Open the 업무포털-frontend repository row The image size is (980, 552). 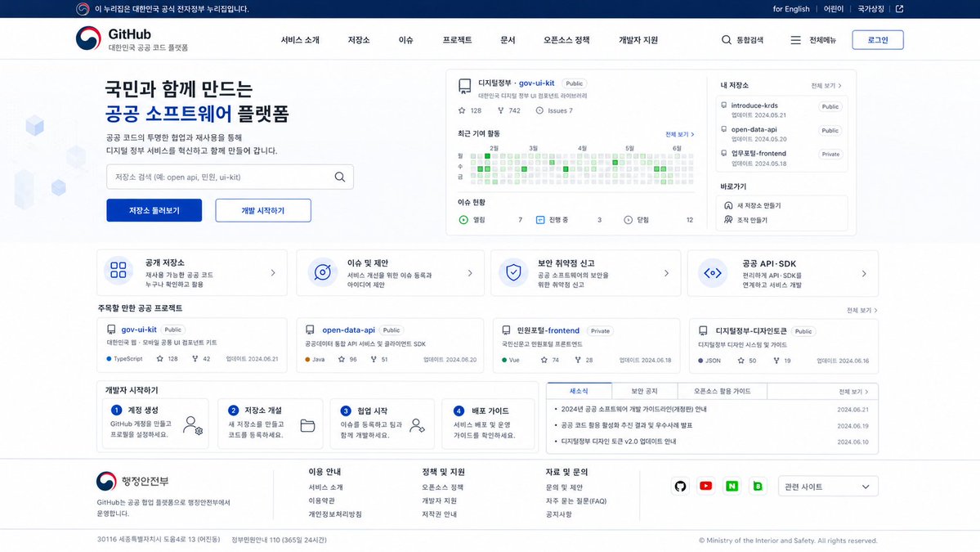[x=781, y=158]
